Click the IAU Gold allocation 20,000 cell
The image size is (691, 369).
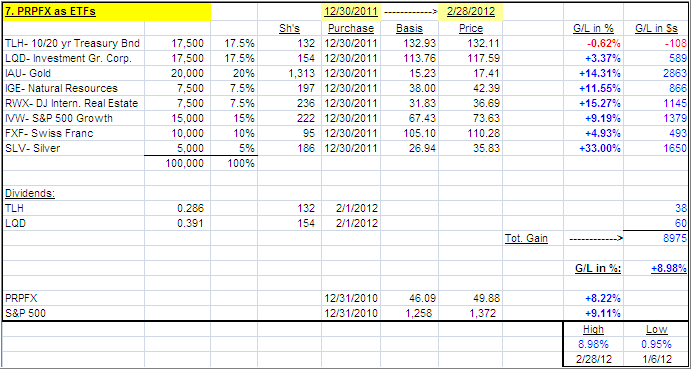[177, 74]
